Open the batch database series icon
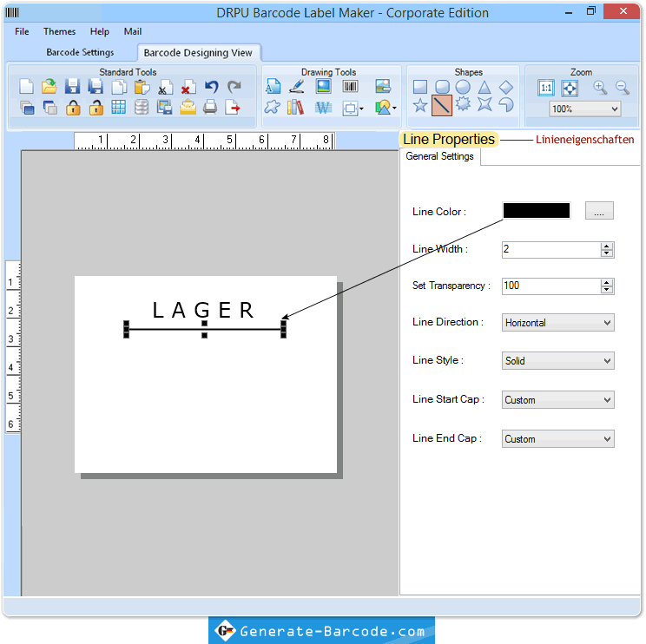646x644 pixels. 142,108
